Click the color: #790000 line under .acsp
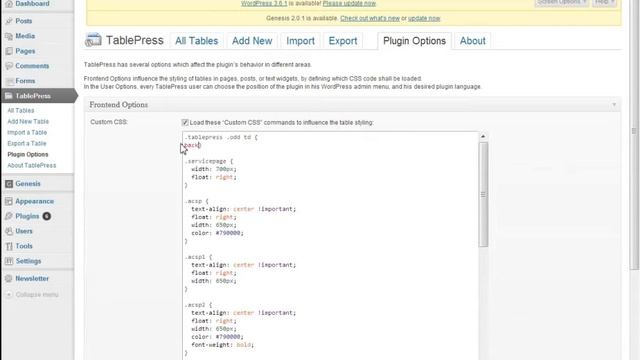 click(x=217, y=233)
